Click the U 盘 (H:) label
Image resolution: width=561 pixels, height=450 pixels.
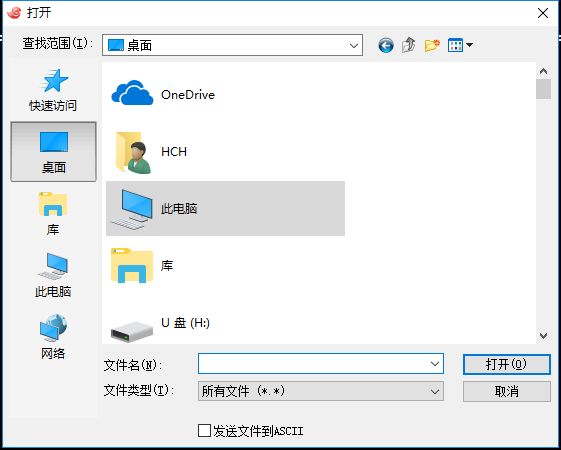[185, 323]
